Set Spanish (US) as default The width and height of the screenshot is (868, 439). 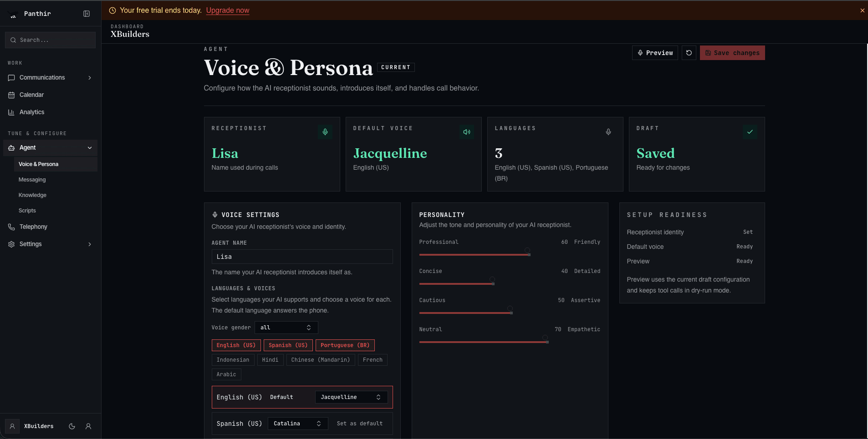360,424
